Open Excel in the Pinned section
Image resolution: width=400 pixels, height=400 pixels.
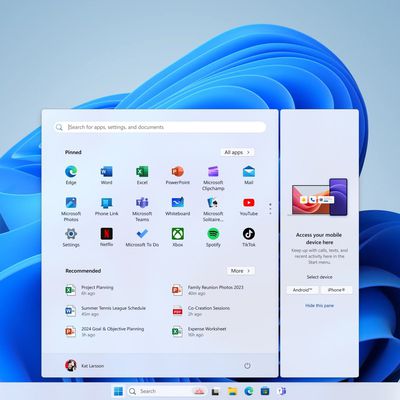pos(142,175)
